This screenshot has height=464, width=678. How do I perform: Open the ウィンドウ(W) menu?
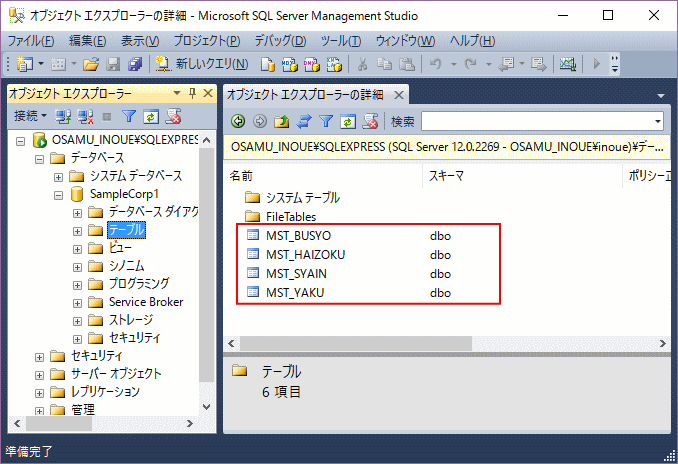coord(405,41)
